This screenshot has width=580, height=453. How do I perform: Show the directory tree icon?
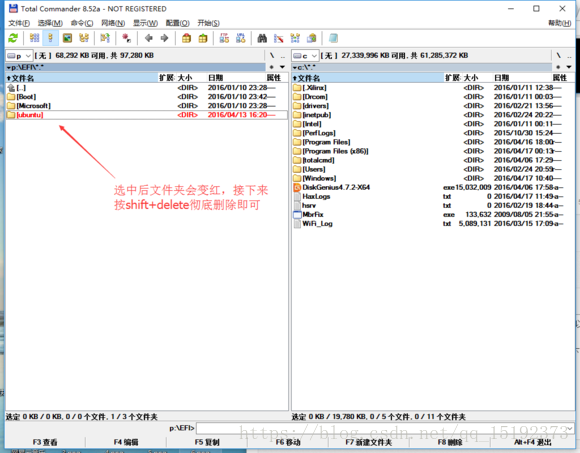[84, 38]
